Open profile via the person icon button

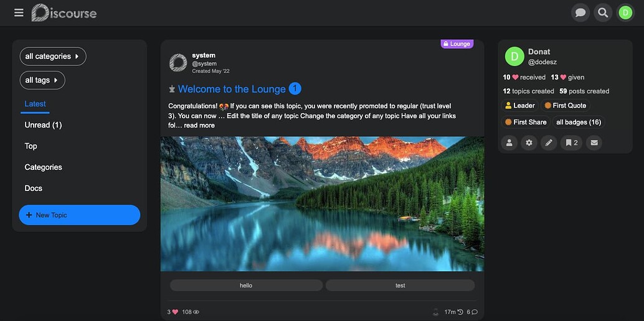coord(509,143)
